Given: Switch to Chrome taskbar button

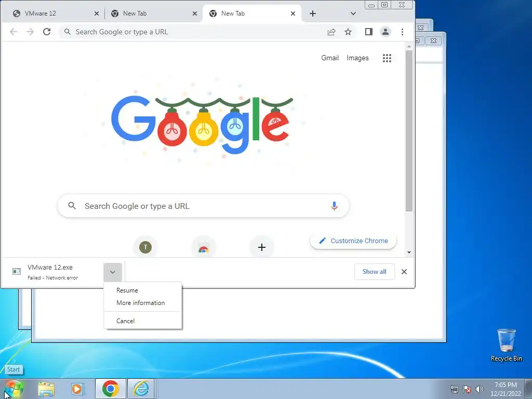Looking at the screenshot, I should click(x=111, y=389).
